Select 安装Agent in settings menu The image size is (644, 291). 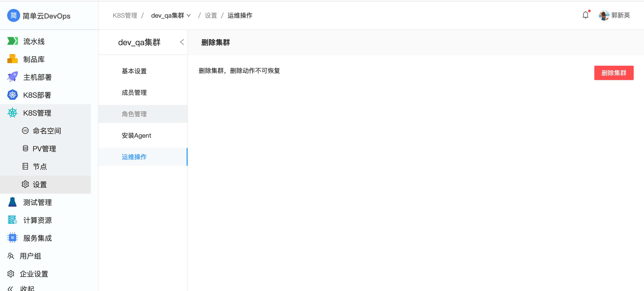tap(136, 136)
